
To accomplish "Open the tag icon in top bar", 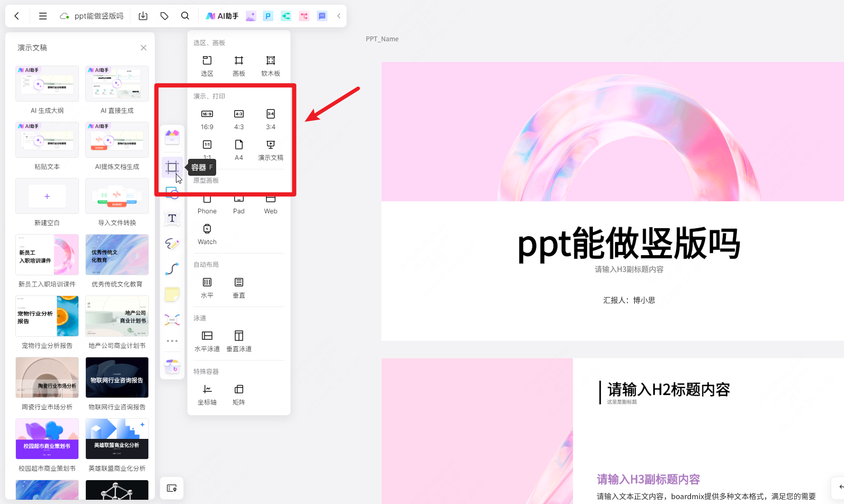I will pos(164,16).
